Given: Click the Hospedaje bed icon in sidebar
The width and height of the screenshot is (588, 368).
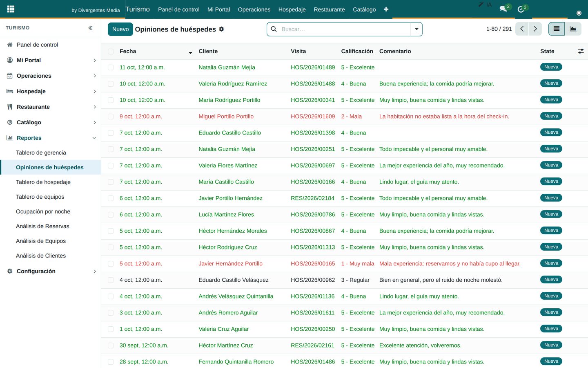Looking at the screenshot, I should point(10,91).
